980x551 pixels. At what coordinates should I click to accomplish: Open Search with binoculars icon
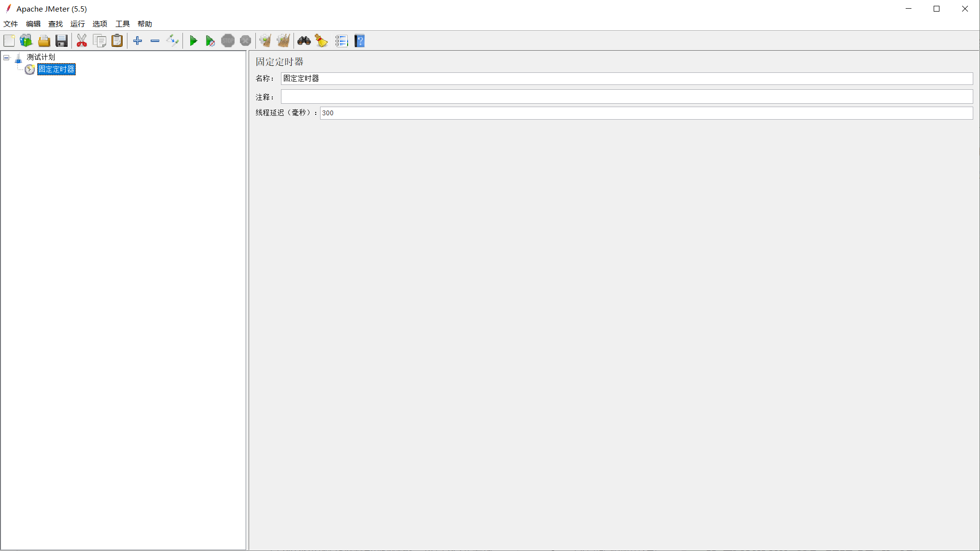[304, 41]
